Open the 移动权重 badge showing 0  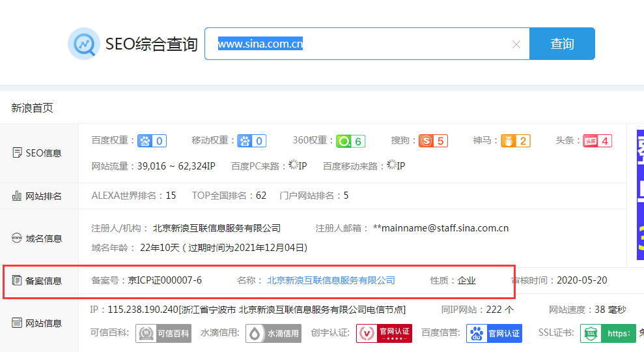(252, 141)
